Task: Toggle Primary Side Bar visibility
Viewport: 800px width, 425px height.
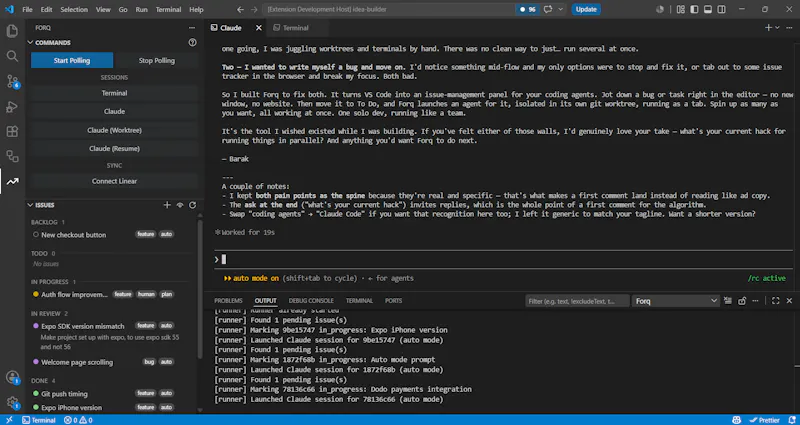Action: pos(694,9)
